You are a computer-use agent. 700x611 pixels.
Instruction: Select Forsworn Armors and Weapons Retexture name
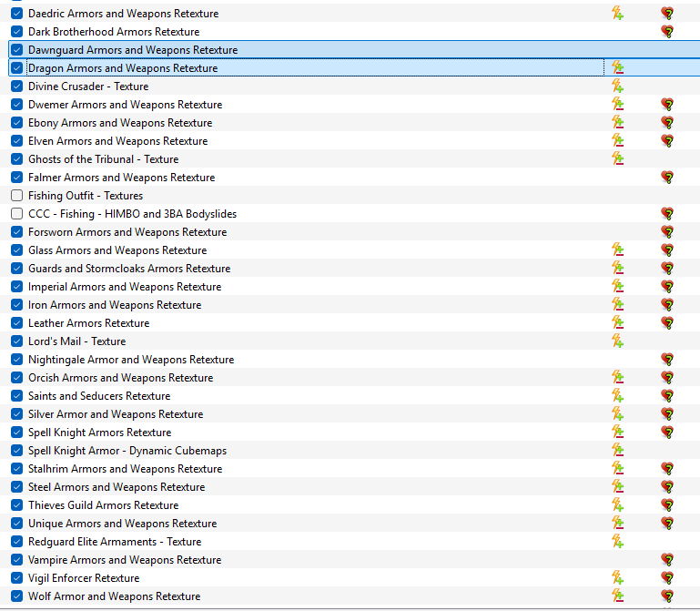[127, 232]
